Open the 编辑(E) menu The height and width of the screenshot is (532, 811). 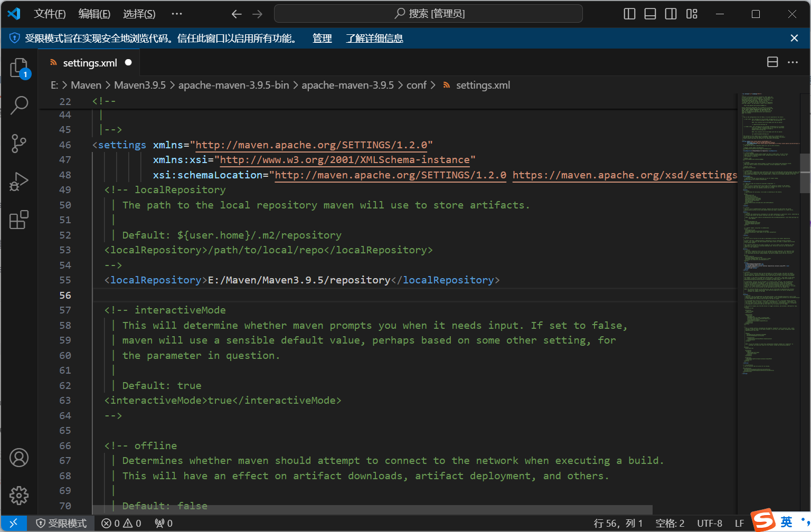[95, 14]
